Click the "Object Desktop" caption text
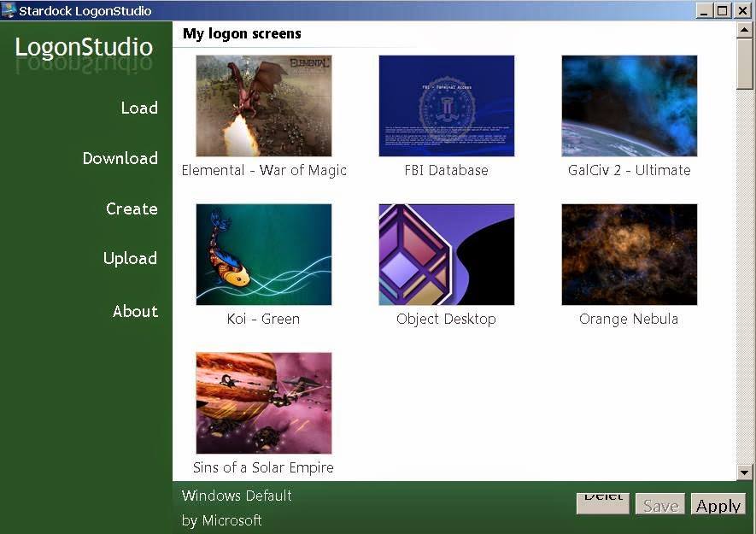 point(446,320)
